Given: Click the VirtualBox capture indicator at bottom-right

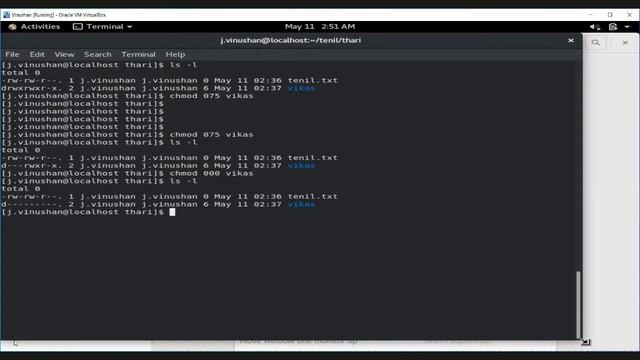Looking at the screenshot, I should [585, 342].
